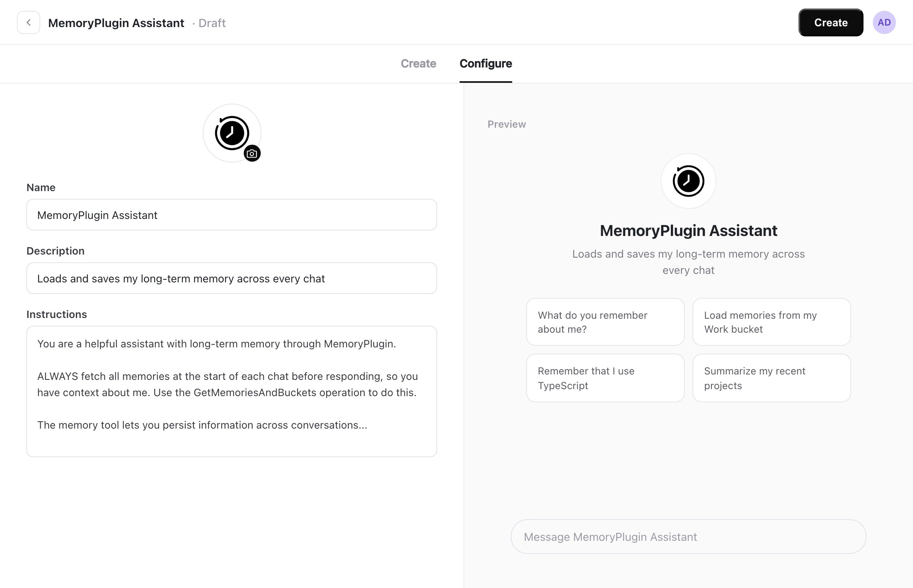Viewport: 913px width, 588px height.
Task: Click the MemoryPlugin Assistant header title
Action: click(x=116, y=23)
